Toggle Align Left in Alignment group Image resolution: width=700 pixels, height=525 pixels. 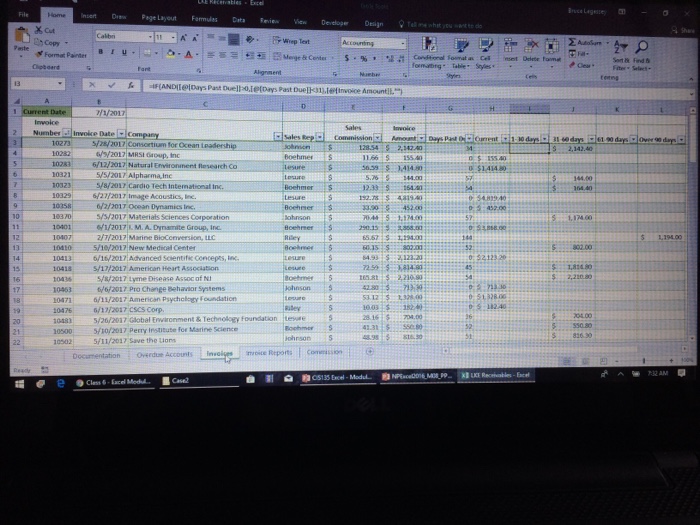211,55
